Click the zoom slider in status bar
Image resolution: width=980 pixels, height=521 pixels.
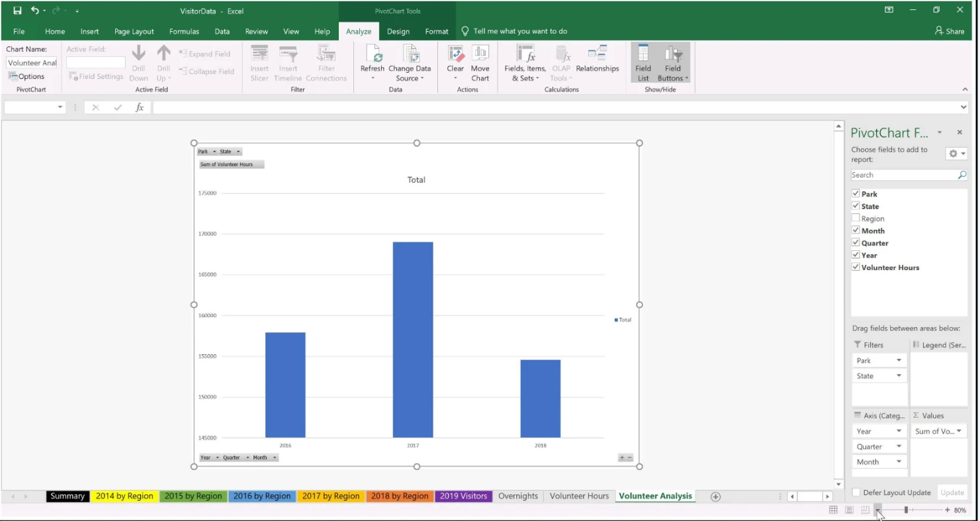pos(906,510)
